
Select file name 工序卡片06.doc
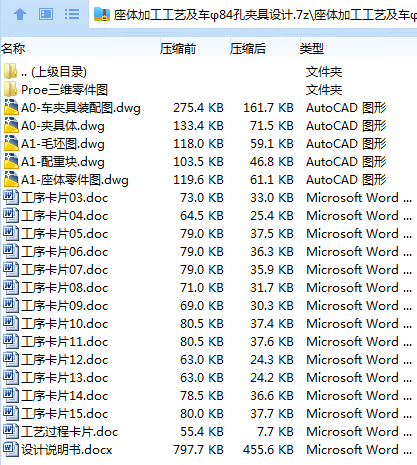point(65,252)
